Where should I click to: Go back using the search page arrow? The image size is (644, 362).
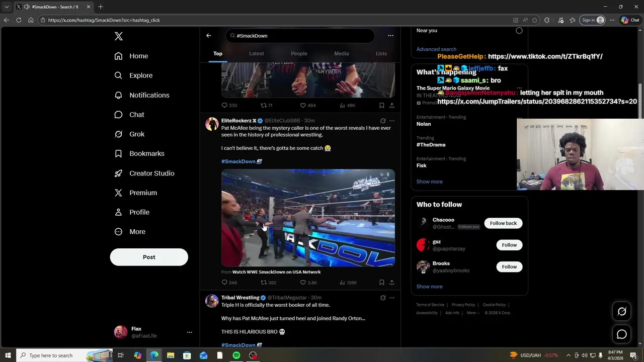[x=209, y=36]
